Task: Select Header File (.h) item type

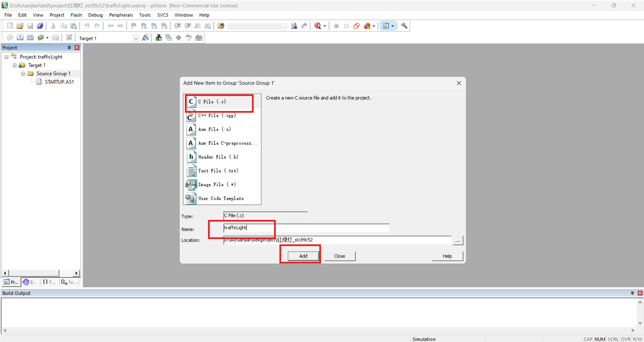Action: point(223,157)
